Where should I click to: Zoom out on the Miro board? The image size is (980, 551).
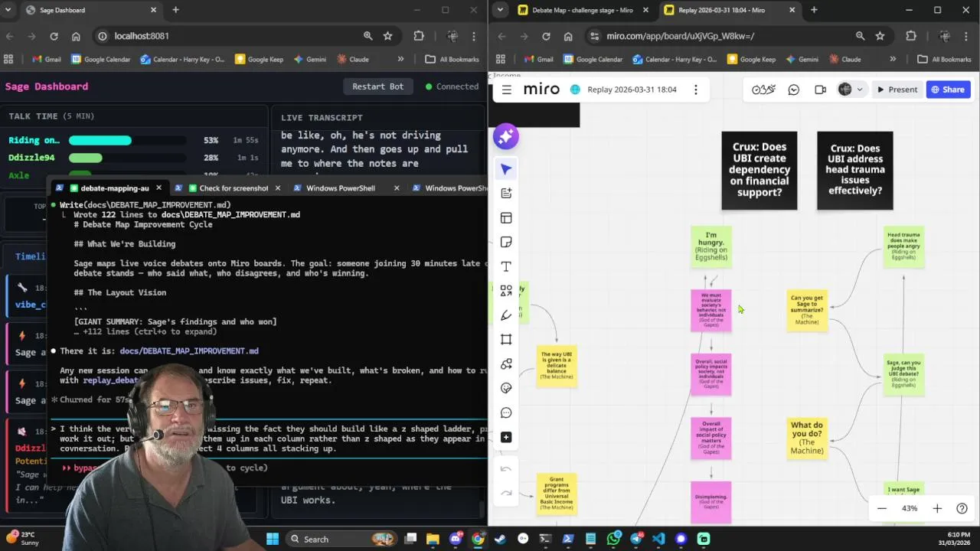coord(882,508)
